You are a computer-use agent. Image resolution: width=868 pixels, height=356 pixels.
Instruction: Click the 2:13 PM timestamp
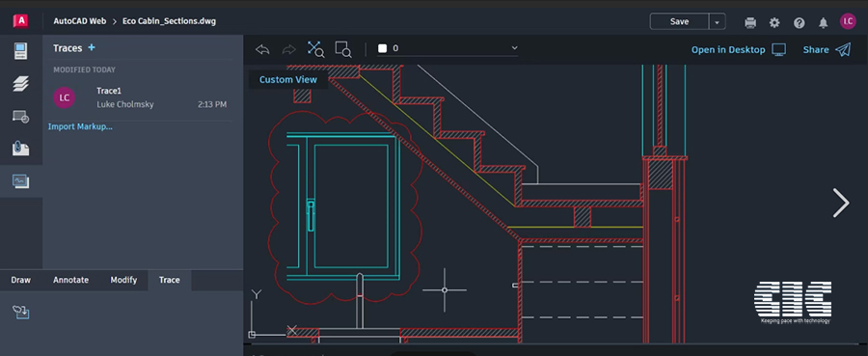212,104
